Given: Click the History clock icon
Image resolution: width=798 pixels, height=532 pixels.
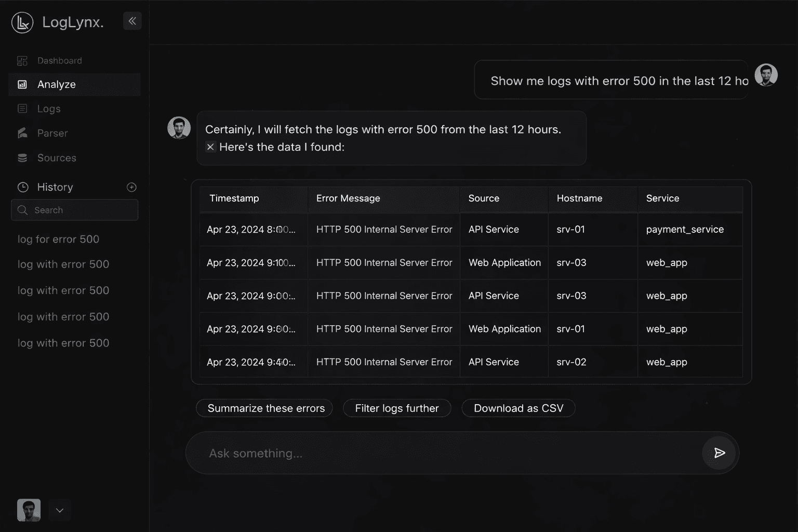Looking at the screenshot, I should click(23, 187).
